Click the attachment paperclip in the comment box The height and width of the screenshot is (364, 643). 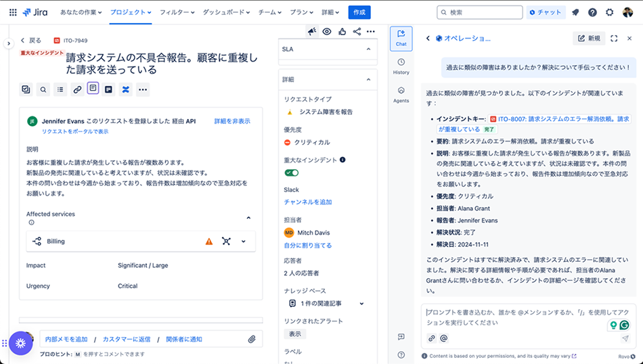point(252,340)
